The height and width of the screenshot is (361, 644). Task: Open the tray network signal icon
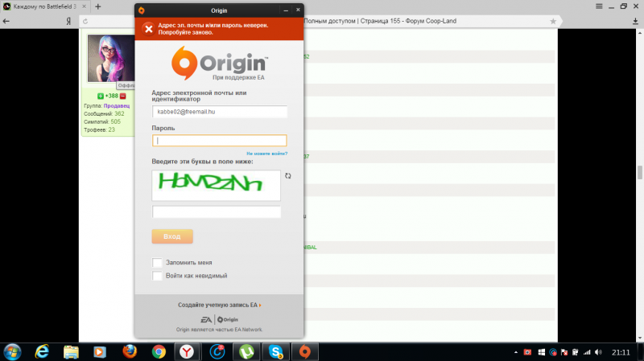pos(587,352)
